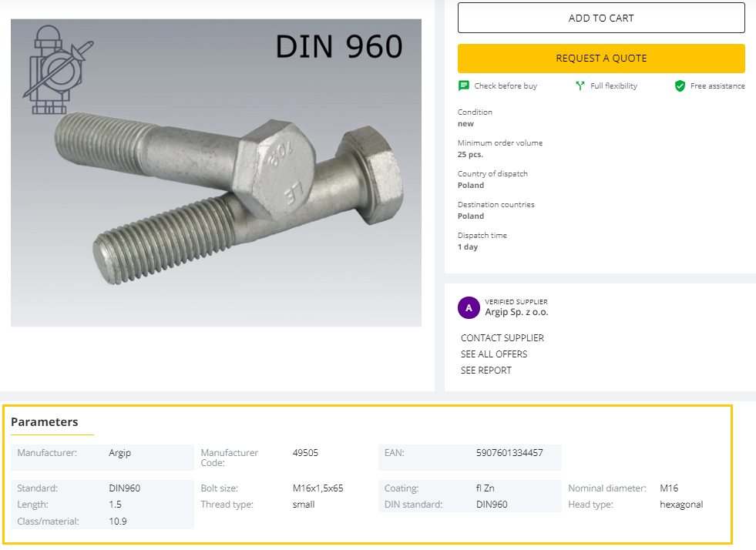Select Poland under Country of dispatch
The height and width of the screenshot is (550, 756).
coord(471,185)
